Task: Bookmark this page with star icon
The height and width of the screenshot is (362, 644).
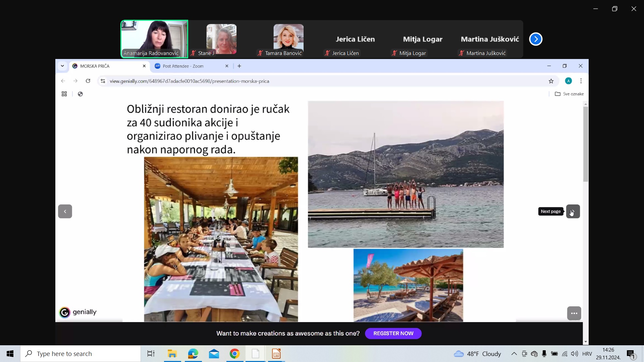Action: (551, 81)
